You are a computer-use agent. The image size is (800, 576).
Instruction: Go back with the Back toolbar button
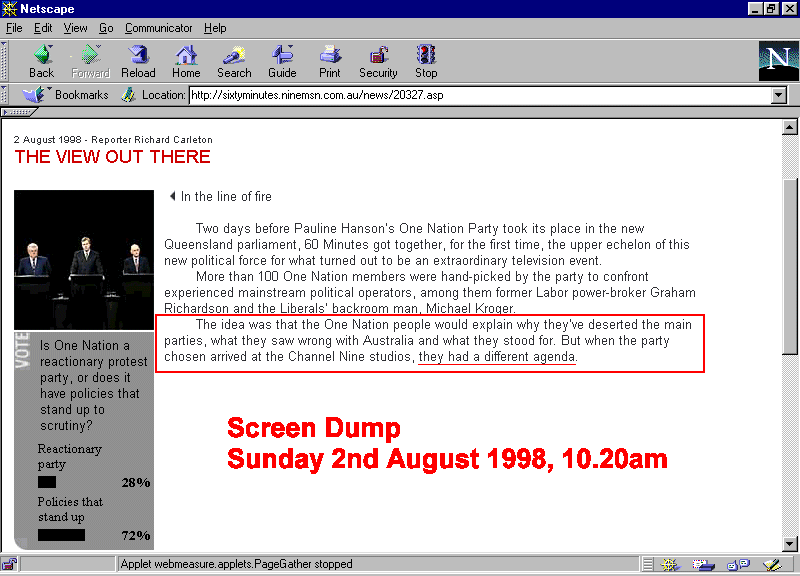tap(41, 61)
